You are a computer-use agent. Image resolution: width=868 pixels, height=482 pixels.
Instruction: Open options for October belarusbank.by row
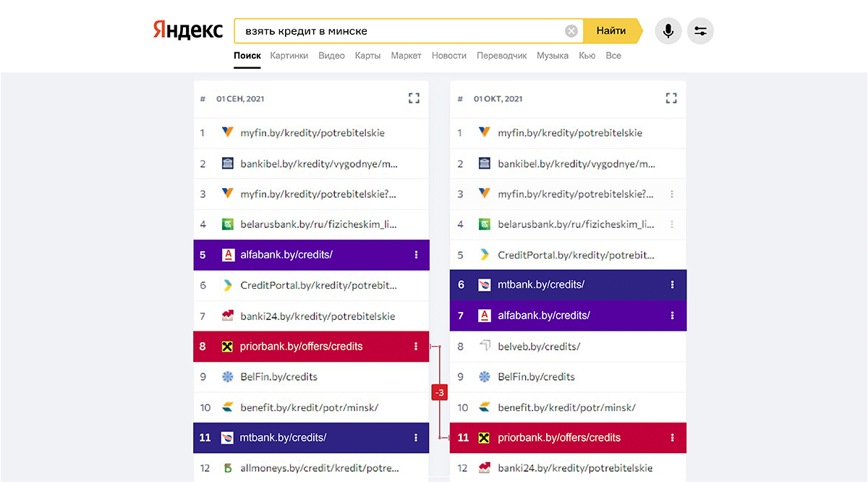(673, 224)
